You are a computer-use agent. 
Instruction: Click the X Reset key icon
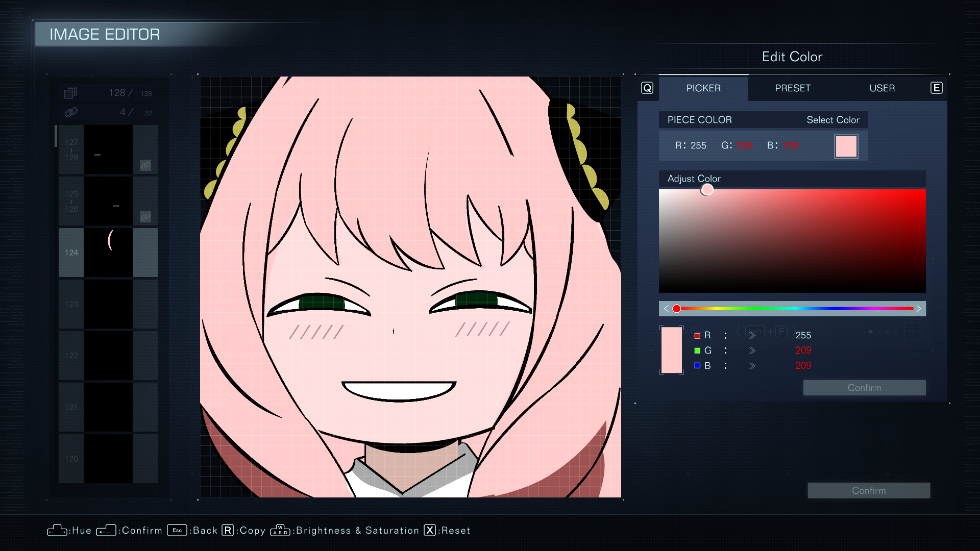click(430, 531)
